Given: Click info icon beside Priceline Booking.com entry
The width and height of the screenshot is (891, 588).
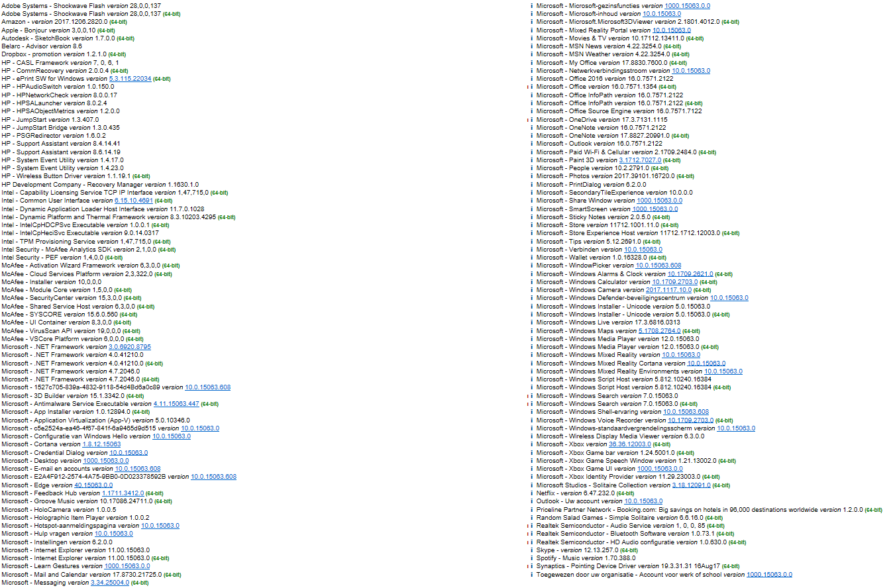Looking at the screenshot, I should 531,510.
